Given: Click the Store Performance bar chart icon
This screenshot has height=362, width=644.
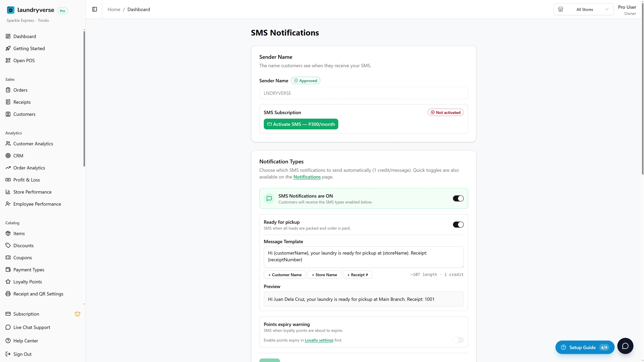Looking at the screenshot, I should click(x=8, y=192).
